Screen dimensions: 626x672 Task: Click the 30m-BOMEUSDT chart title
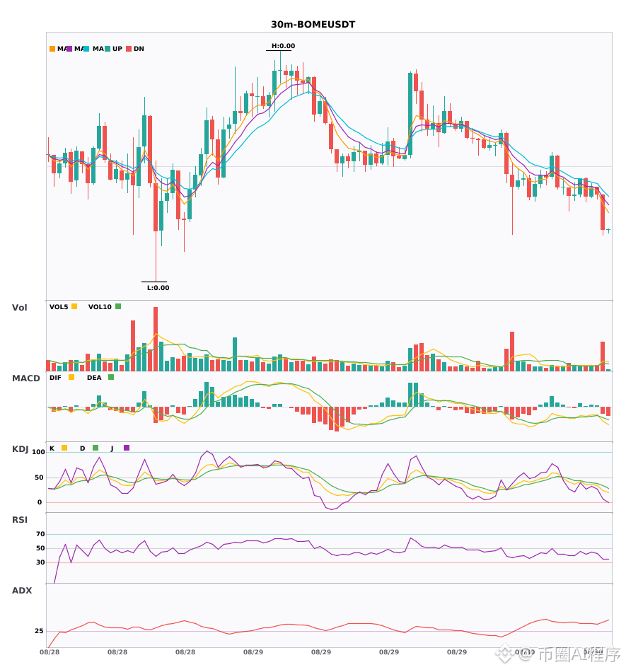pyautogui.click(x=313, y=25)
